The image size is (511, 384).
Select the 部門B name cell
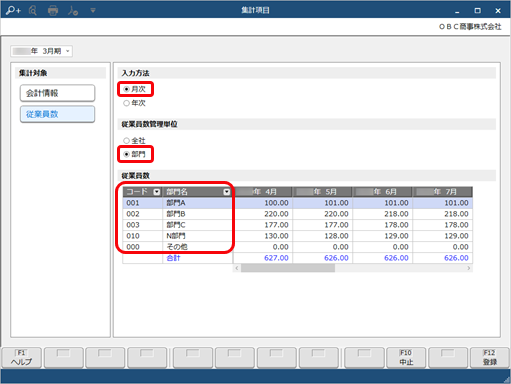(x=197, y=214)
